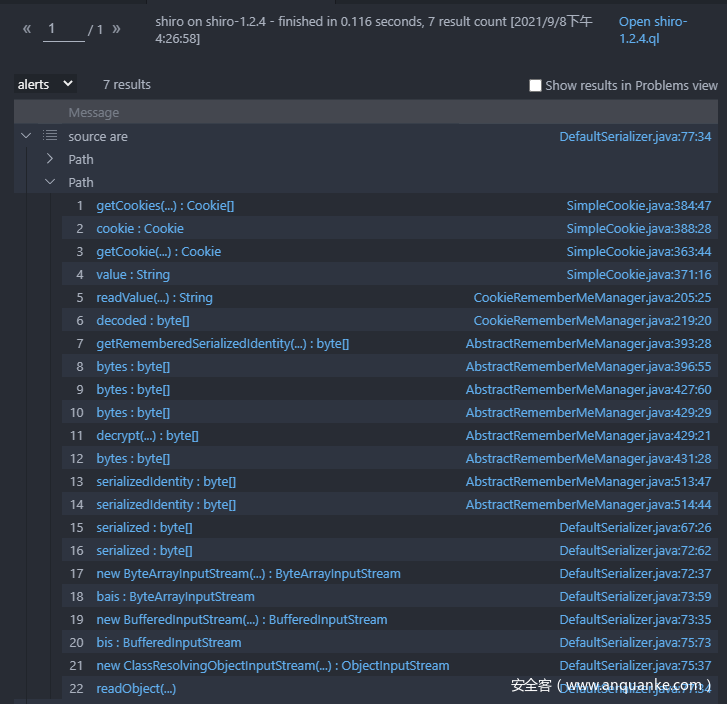Image resolution: width=727 pixels, height=704 pixels.
Task: Open DefaultSerializer.java:73:59 location
Action: pyautogui.click(x=635, y=596)
